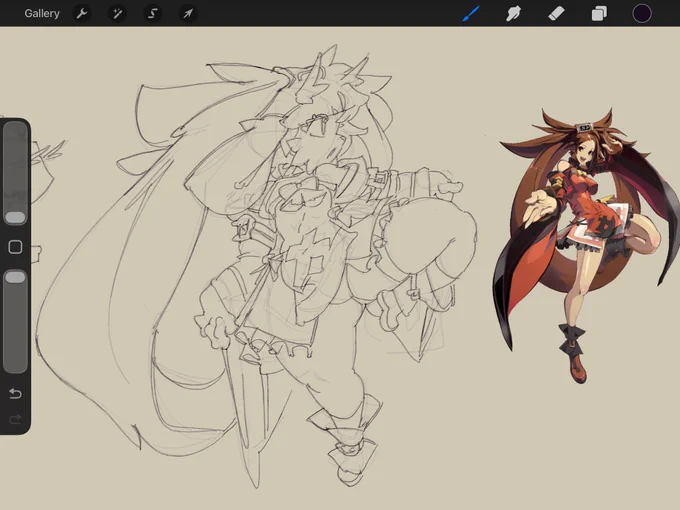Open the Selection tool
Screen dimensions: 680x510
point(153,13)
